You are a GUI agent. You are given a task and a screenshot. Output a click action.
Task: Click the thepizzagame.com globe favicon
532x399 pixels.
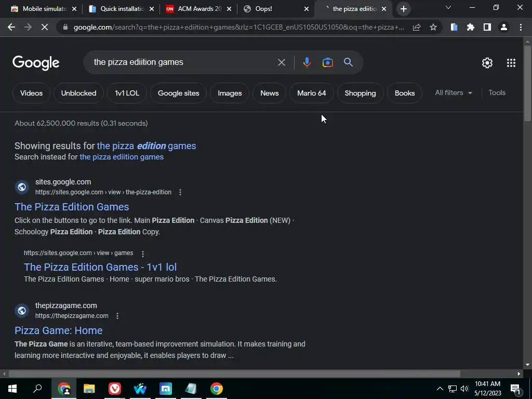point(22,311)
